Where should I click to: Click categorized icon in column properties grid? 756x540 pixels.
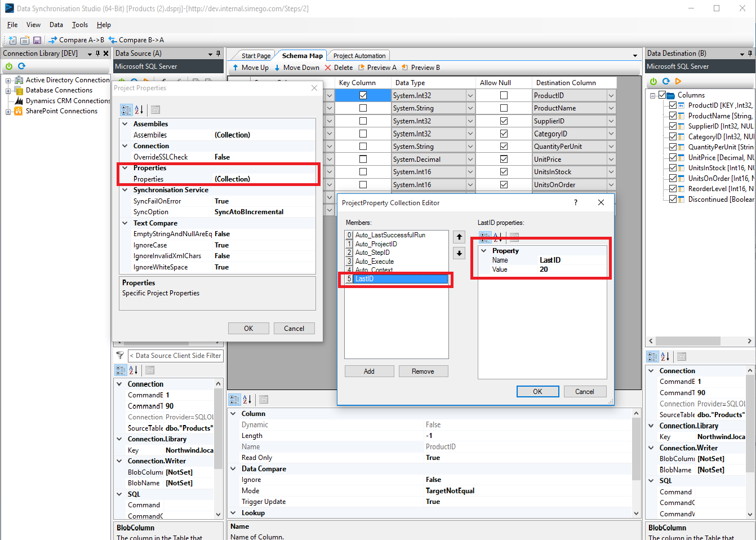[x=234, y=400]
